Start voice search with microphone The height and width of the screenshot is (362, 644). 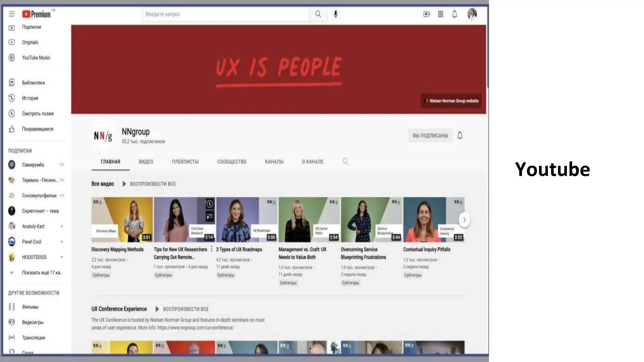click(x=336, y=14)
